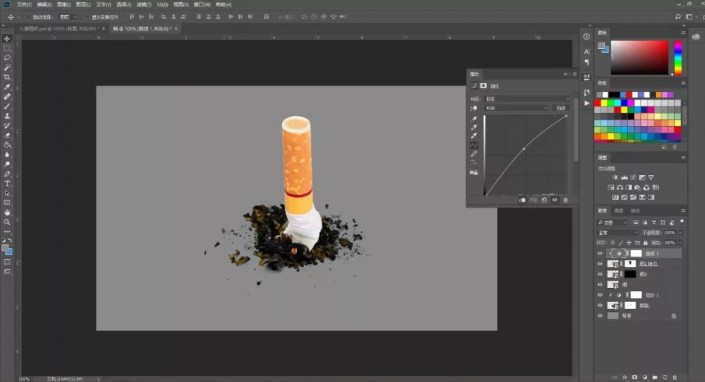Create a new layer group
The width and height of the screenshot is (705, 382).
tap(655, 378)
